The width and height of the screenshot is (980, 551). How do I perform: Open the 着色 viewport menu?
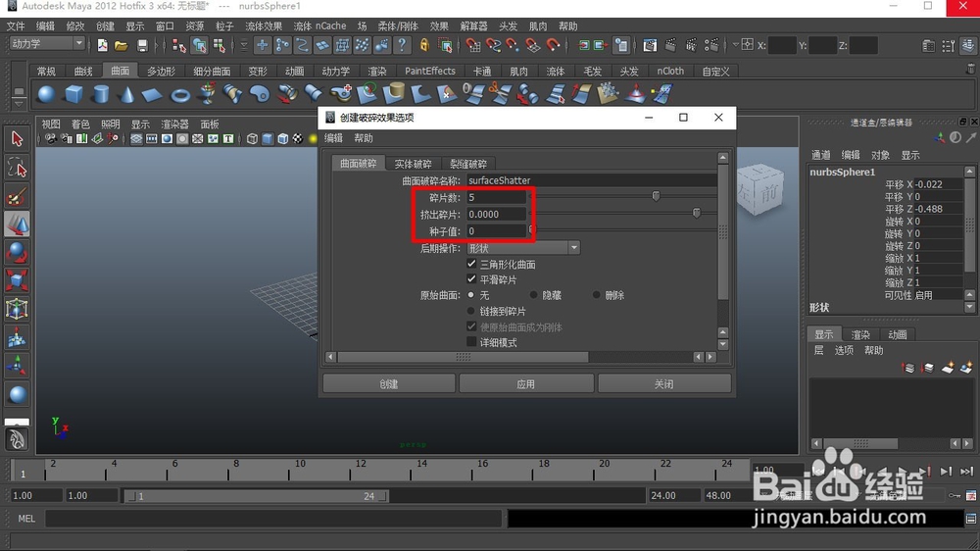point(80,125)
